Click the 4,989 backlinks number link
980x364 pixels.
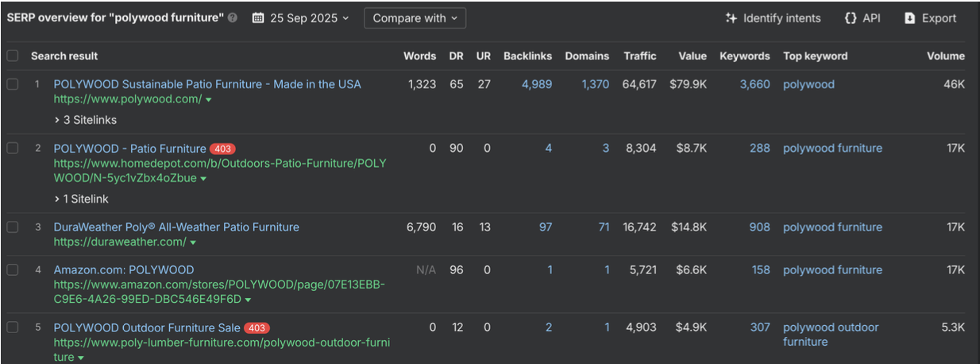[536, 84]
